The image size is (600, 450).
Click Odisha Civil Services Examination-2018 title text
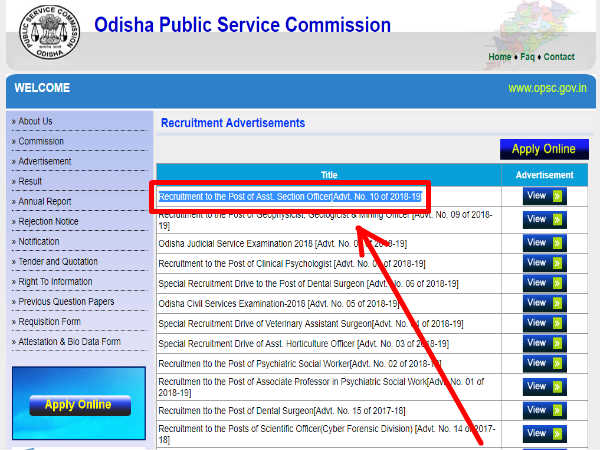[279, 304]
